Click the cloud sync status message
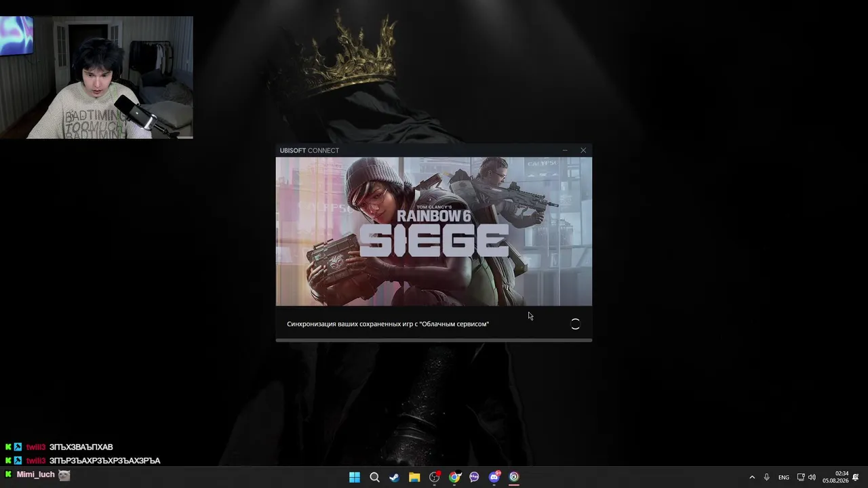868x488 pixels. coord(388,324)
